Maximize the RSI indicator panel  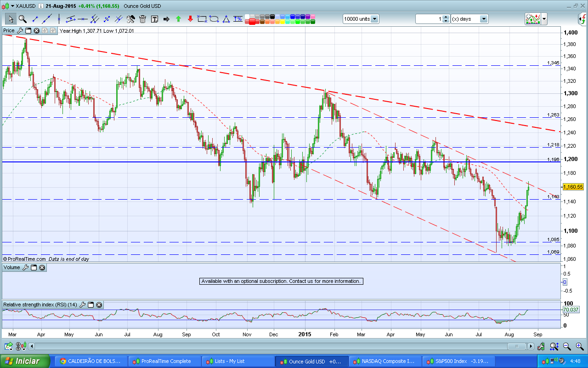point(90,305)
